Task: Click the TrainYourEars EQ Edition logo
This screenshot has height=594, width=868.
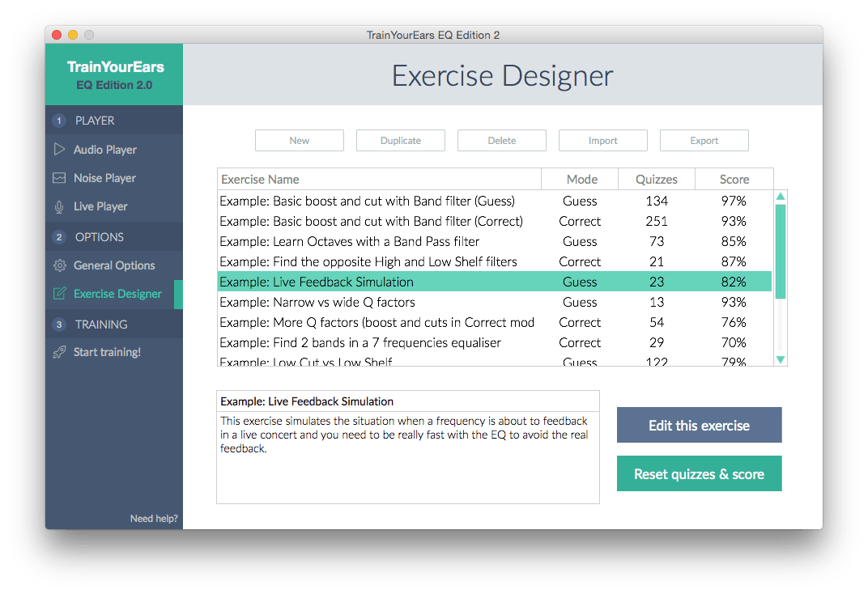Action: (x=113, y=73)
